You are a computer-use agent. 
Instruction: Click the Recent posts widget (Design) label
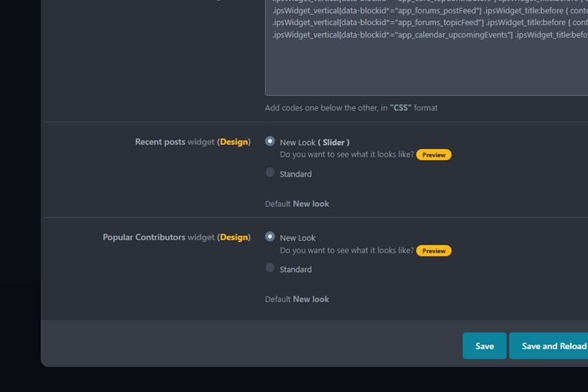coord(192,142)
